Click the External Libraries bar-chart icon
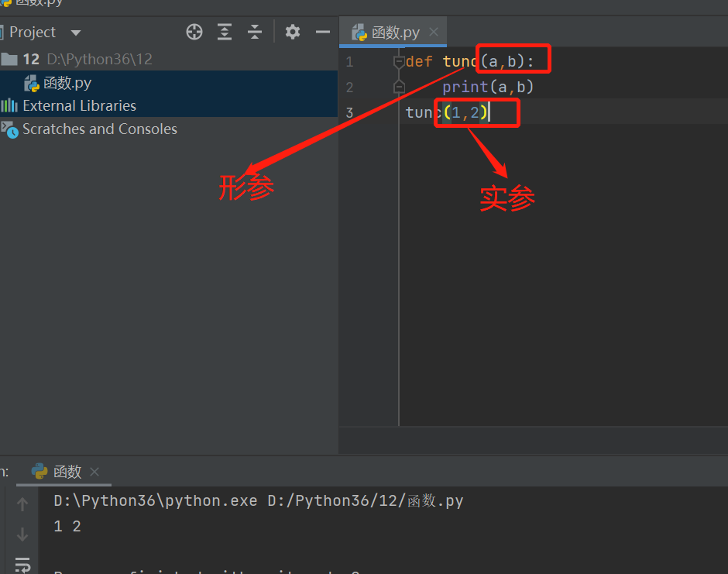The height and width of the screenshot is (574, 728). 9,106
